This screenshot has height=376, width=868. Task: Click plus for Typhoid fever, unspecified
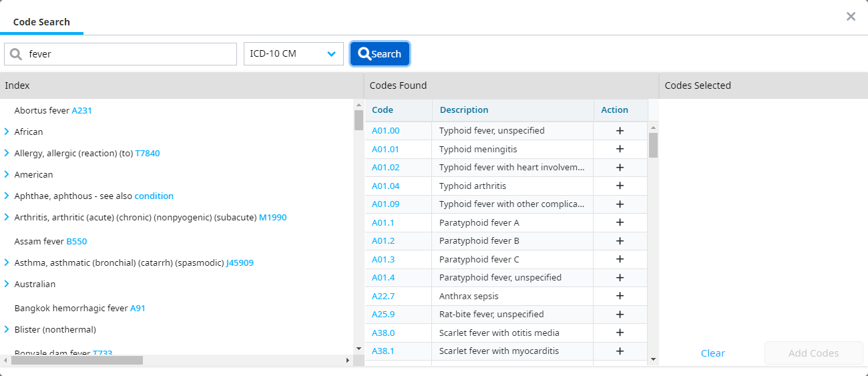click(620, 131)
